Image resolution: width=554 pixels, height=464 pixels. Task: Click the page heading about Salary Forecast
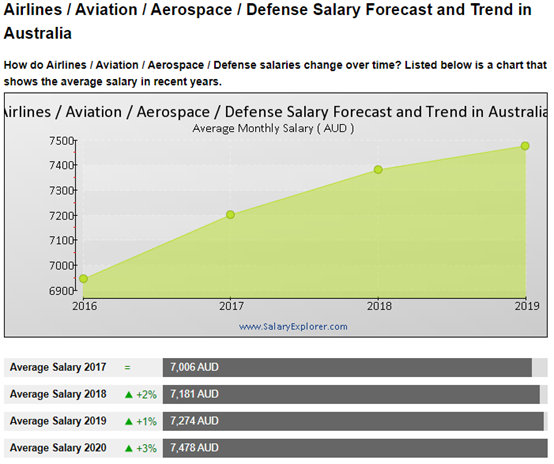tap(267, 21)
